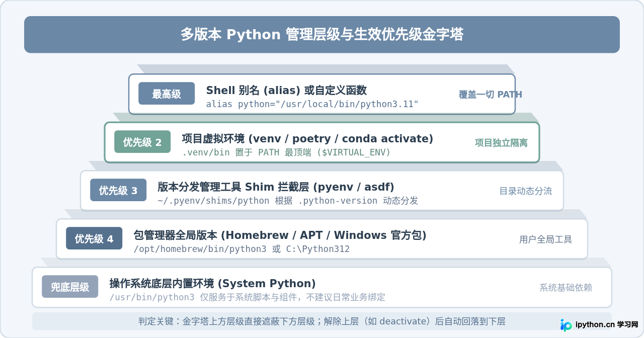644x338 pixels.
Task: Select heading Shell 别名 (alias) 或自定义函数
Action: [286, 91]
